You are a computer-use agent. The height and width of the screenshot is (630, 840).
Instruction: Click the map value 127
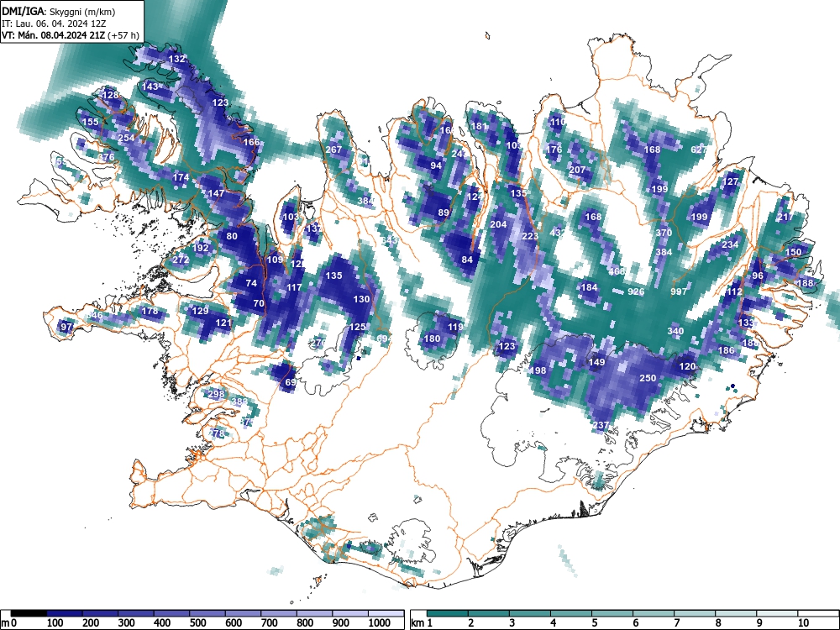coord(731,181)
